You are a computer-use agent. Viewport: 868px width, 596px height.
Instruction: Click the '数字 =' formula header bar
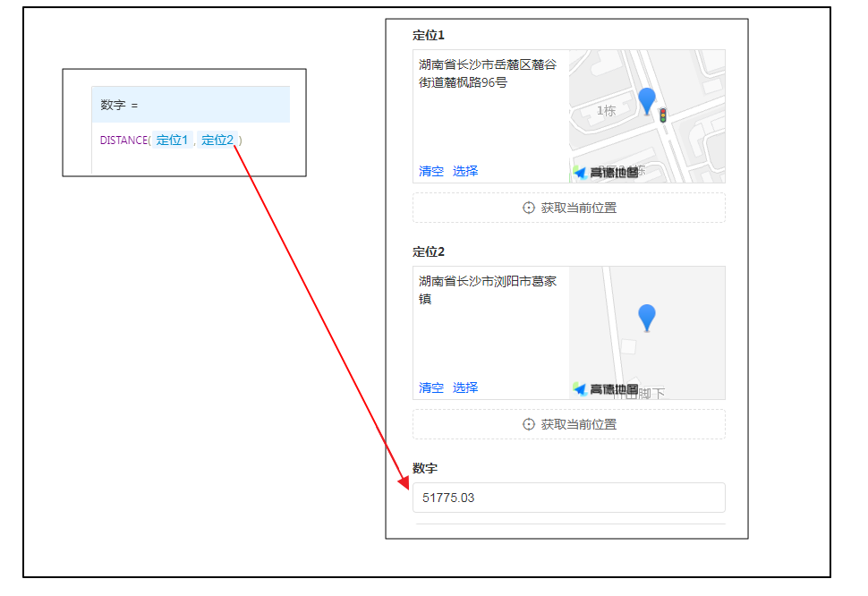pyautogui.click(x=191, y=105)
